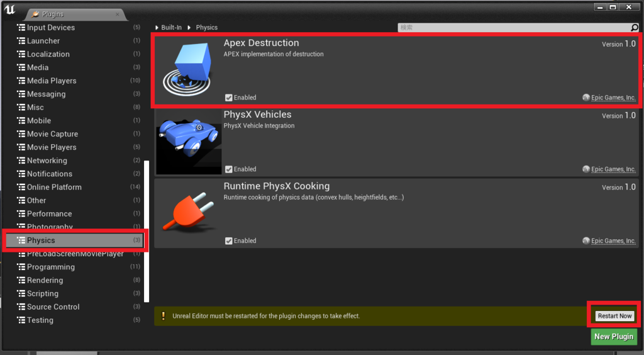The height and width of the screenshot is (355, 644).
Task: Toggle the Apex Destruction Enabled checkbox
Action: click(x=229, y=98)
